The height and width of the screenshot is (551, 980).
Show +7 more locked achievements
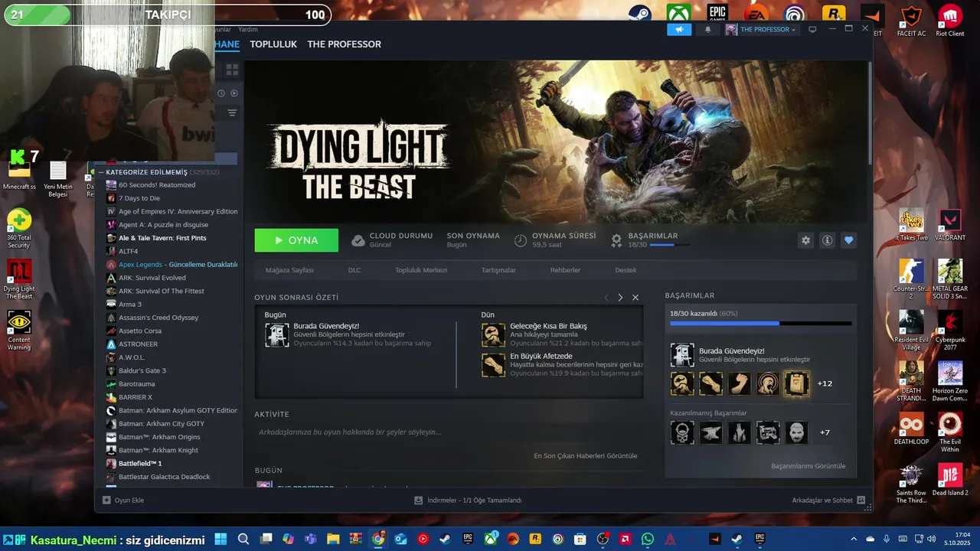825,432
